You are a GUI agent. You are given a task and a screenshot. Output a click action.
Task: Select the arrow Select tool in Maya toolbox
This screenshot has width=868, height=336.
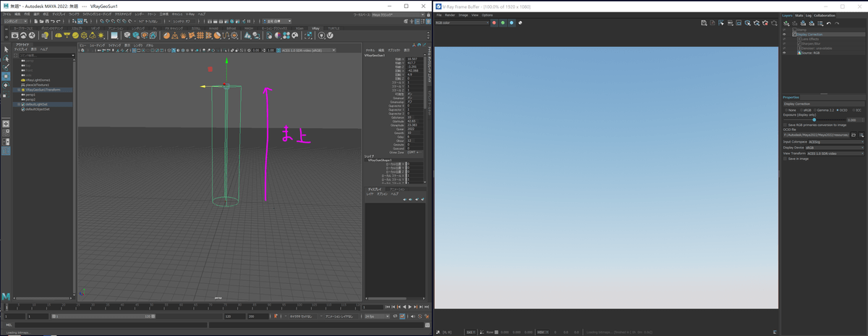pyautogui.click(x=6, y=49)
